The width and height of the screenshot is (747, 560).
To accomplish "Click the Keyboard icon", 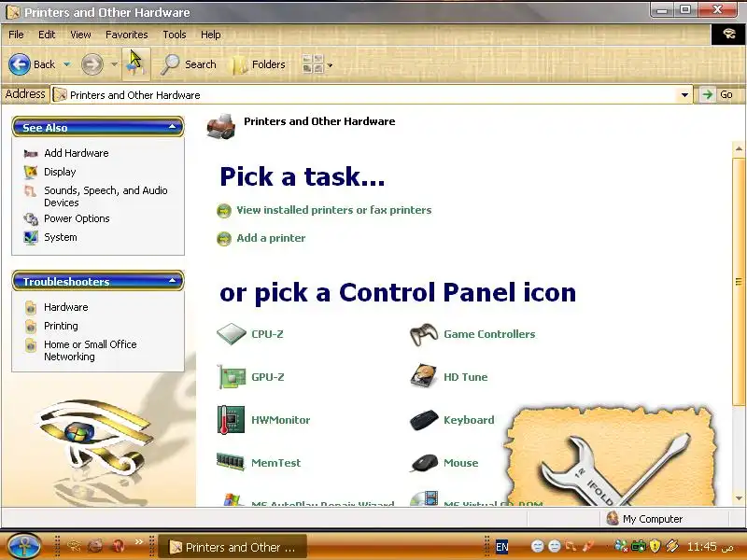I will pyautogui.click(x=424, y=420).
